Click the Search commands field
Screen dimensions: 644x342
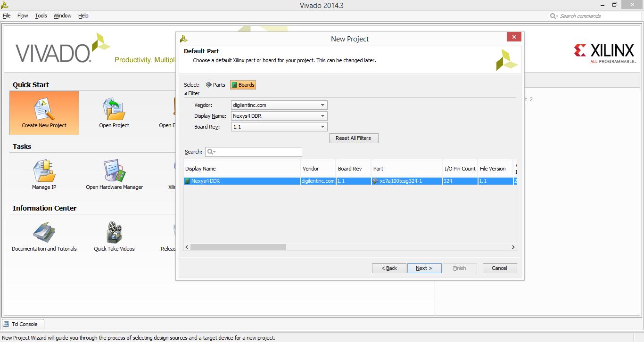click(x=594, y=16)
